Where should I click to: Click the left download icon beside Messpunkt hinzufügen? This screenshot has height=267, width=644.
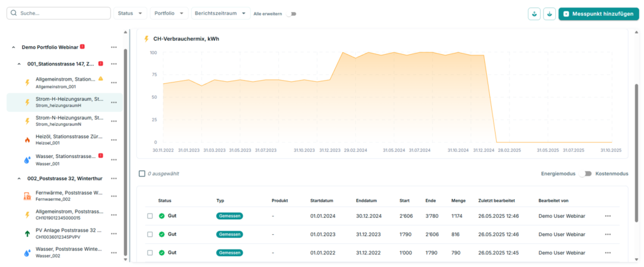[534, 13]
